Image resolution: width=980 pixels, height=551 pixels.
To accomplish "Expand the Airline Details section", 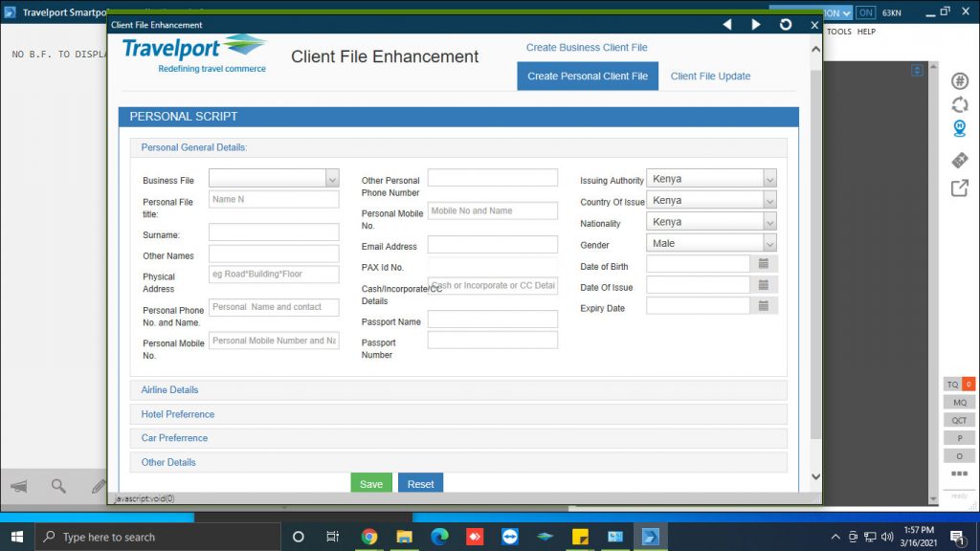I will tap(458, 390).
